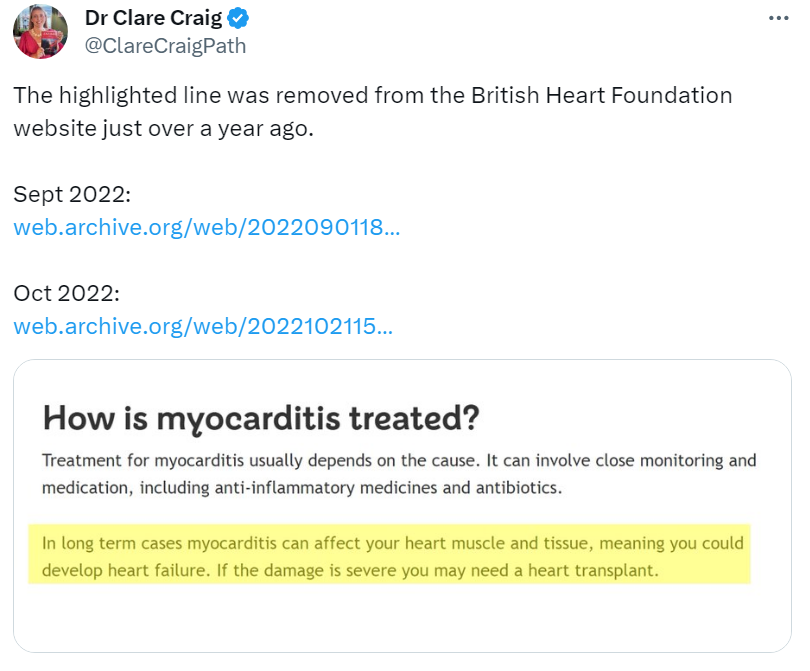This screenshot has height=671, width=810.
Task: Open the Sept 2022 web.archive.org link
Action: pyautogui.click(x=206, y=227)
